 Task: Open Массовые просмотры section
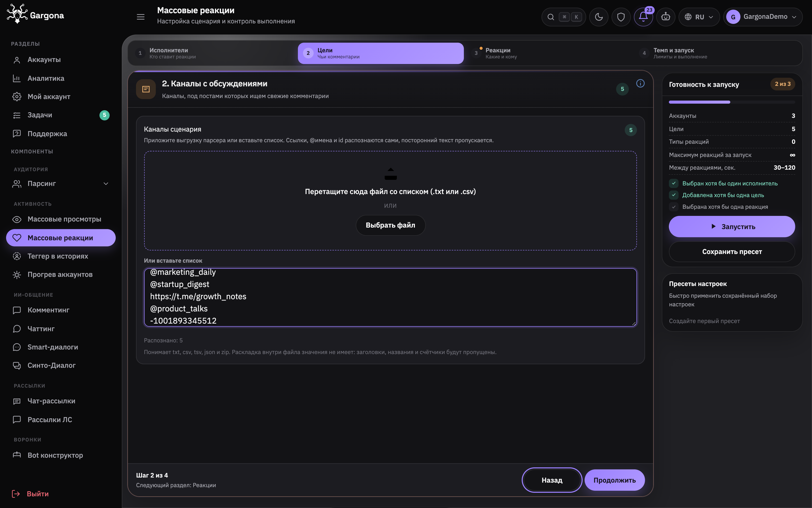pyautogui.click(x=61, y=219)
